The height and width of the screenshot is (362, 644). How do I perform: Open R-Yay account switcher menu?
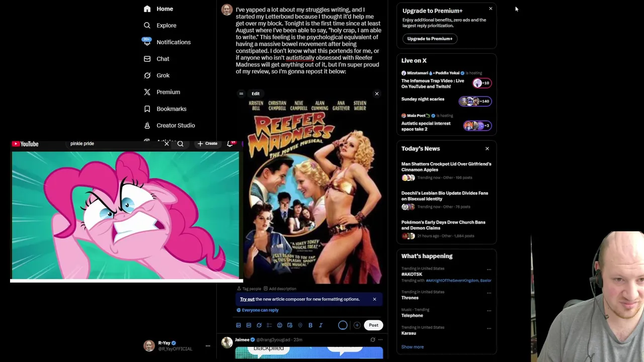point(207,346)
